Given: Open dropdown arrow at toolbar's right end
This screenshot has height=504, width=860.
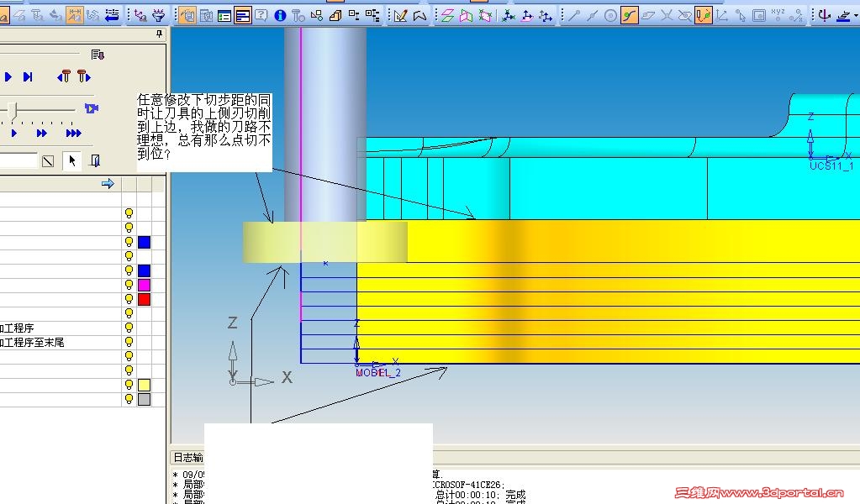Looking at the screenshot, I should pos(856,15).
